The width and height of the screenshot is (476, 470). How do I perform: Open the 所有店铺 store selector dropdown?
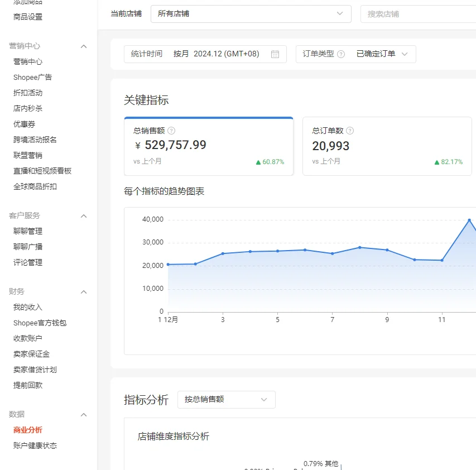tap(251, 13)
